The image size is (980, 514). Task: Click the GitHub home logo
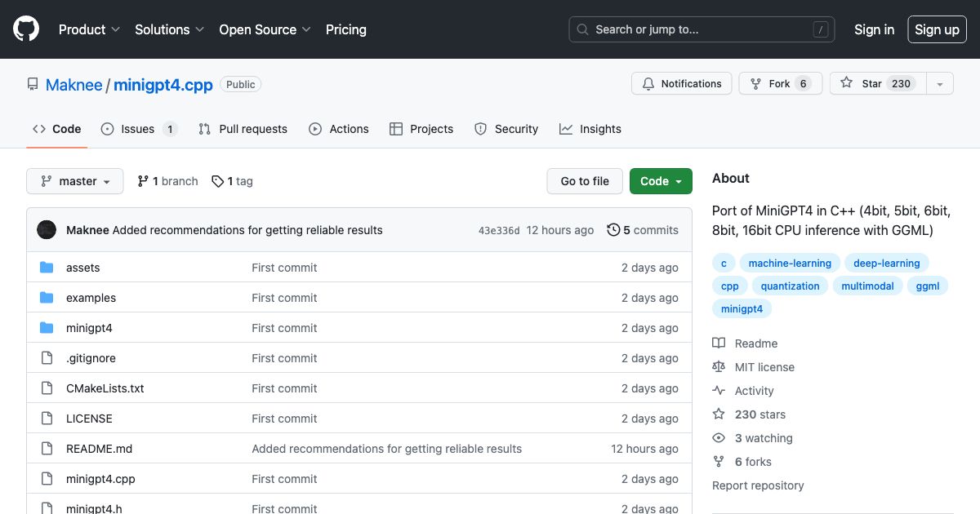pyautogui.click(x=25, y=29)
